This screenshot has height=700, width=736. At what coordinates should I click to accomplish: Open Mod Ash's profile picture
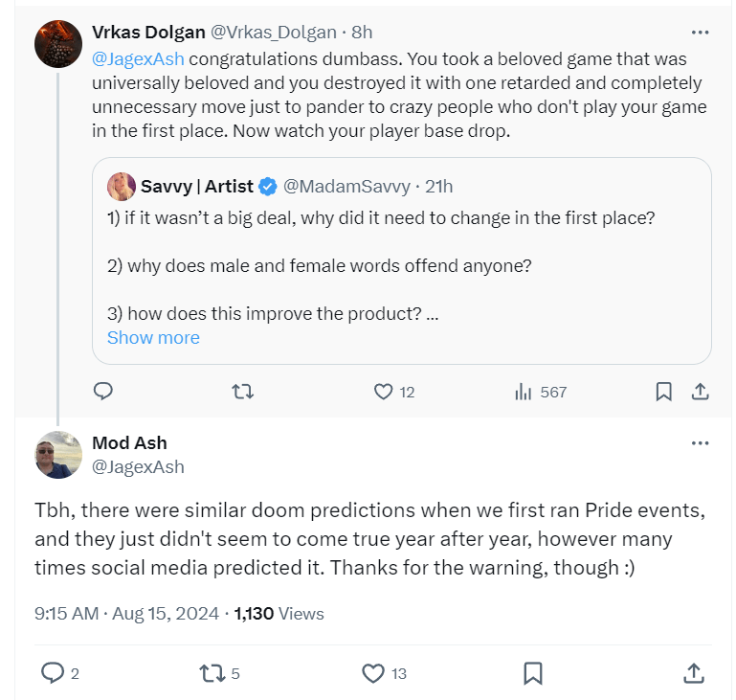click(57, 454)
